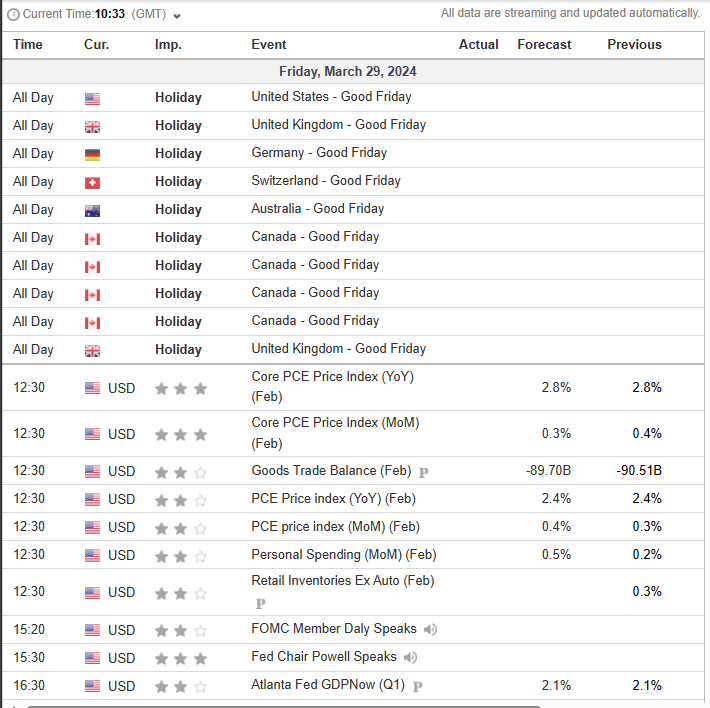Click the Event column header
Viewport: 710px width, 708px height.
(x=269, y=44)
